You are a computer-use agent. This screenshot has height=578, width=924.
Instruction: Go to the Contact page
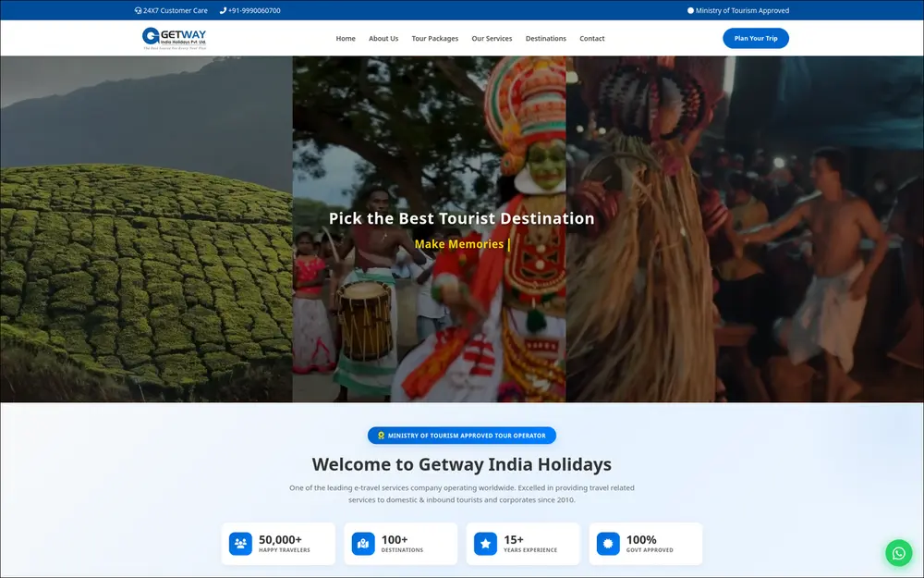point(591,38)
